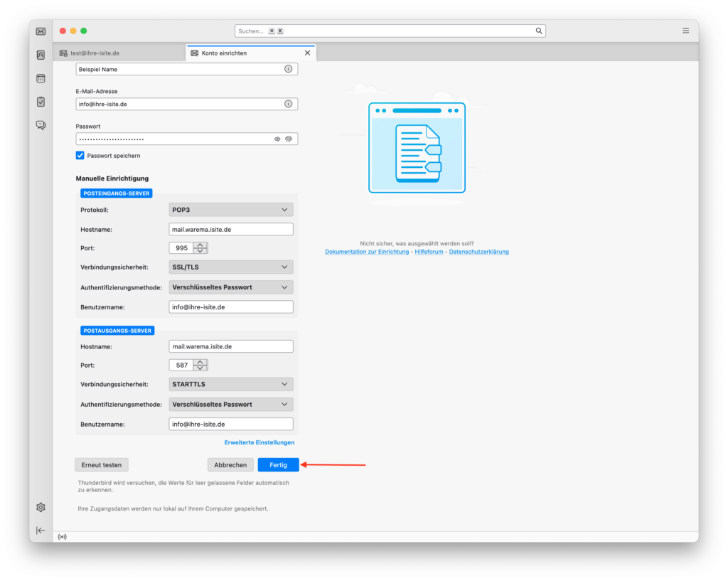The image size is (728, 581).
Task: Open outgoing Verbindungssicherheit STARTTLS dropdown
Action: 231,384
